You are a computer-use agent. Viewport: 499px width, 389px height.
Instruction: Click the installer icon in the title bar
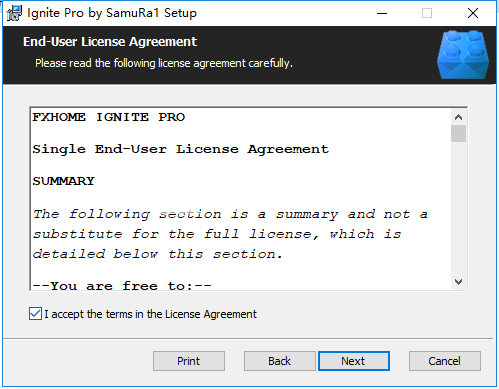[x=14, y=13]
